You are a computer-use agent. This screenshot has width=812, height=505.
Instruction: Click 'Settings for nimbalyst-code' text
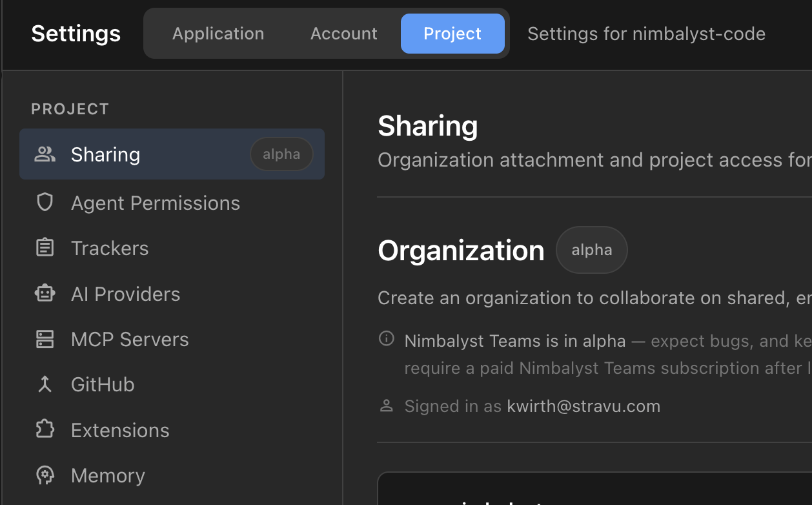point(647,34)
